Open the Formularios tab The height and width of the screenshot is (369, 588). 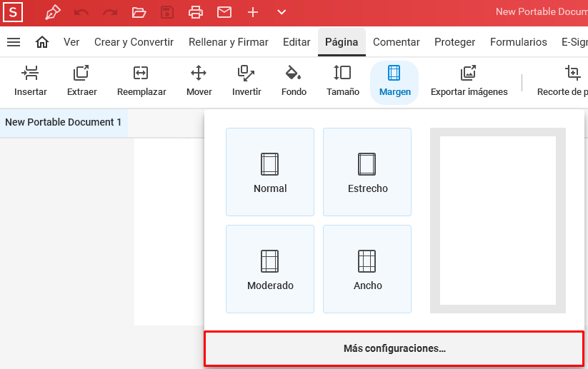519,42
